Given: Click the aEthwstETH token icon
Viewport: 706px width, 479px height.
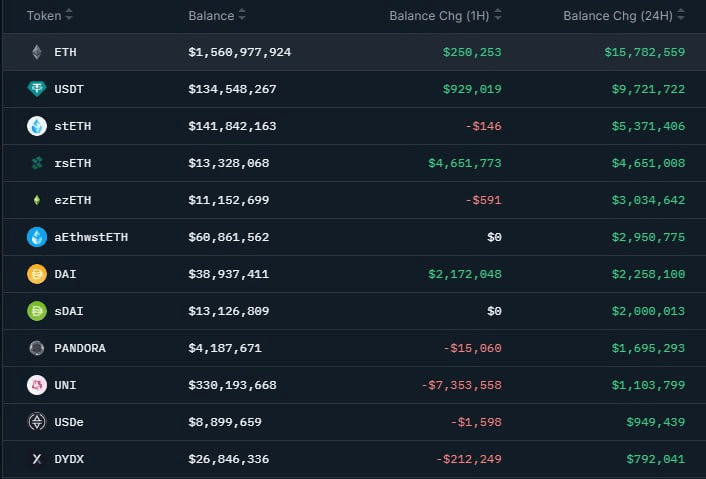Looking at the screenshot, I should pyautogui.click(x=37, y=237).
